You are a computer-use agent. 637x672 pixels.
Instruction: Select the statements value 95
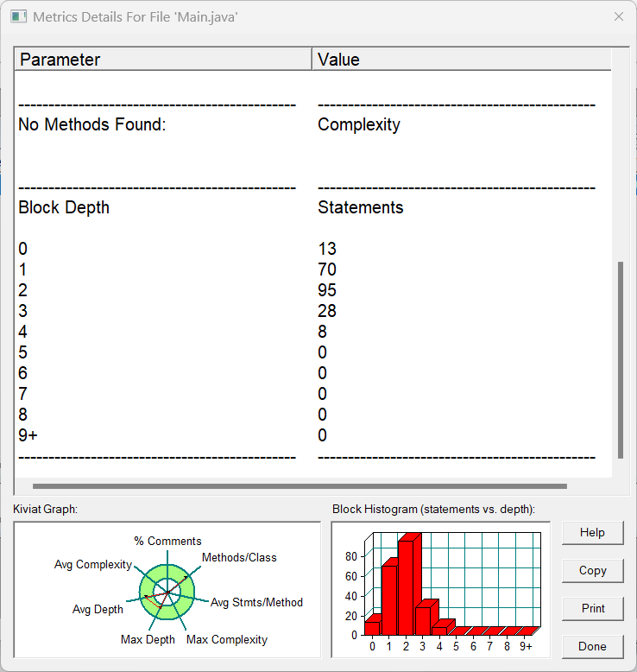(x=327, y=290)
